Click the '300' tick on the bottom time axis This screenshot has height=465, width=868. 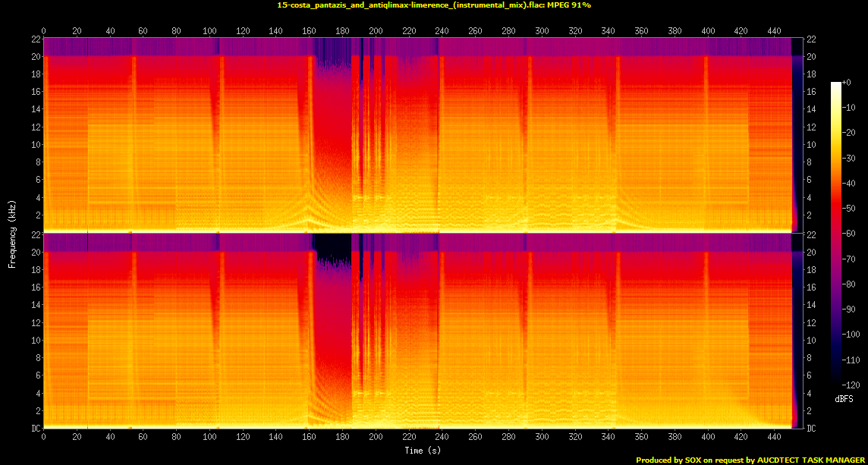click(542, 436)
